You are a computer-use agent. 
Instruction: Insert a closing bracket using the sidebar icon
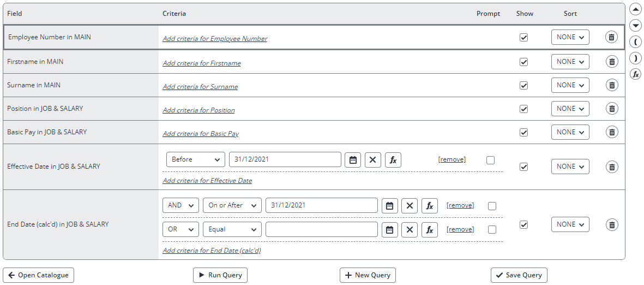tap(635, 58)
